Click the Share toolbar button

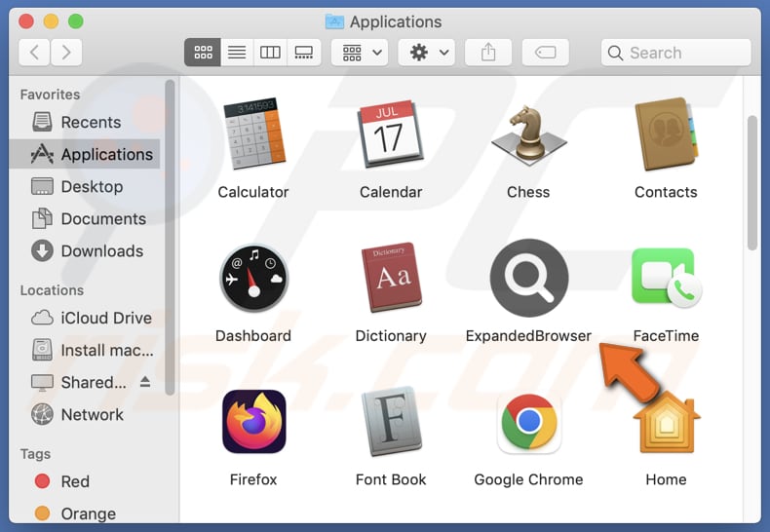[488, 53]
